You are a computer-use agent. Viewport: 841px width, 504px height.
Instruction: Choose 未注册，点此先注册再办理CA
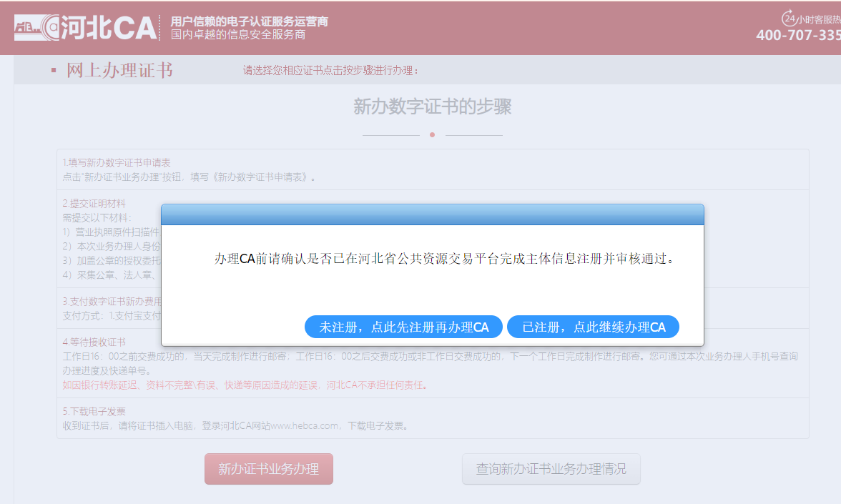coord(403,327)
